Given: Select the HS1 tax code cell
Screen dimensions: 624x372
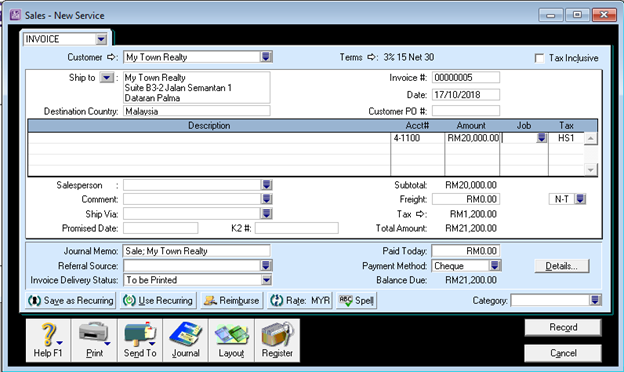Looking at the screenshot, I should coord(566,138).
